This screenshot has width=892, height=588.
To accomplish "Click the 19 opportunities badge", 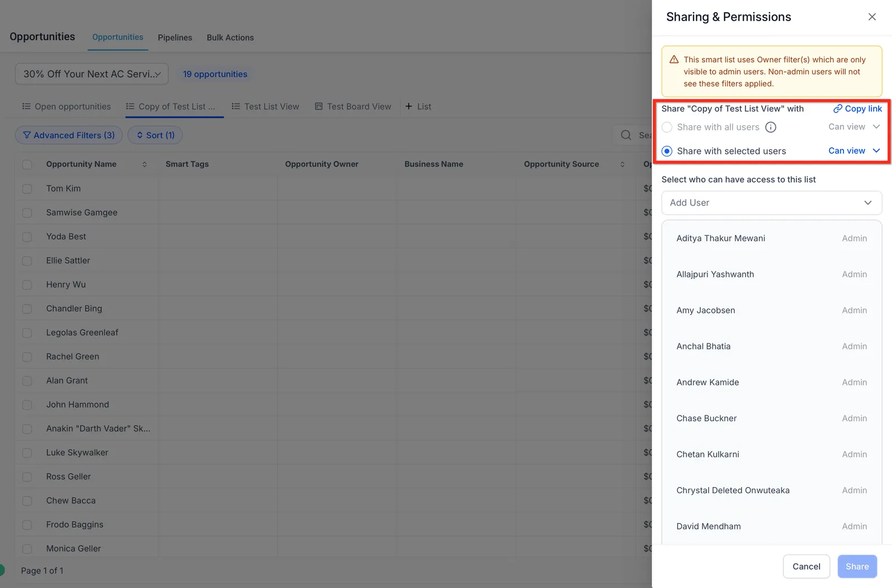I will coord(215,74).
